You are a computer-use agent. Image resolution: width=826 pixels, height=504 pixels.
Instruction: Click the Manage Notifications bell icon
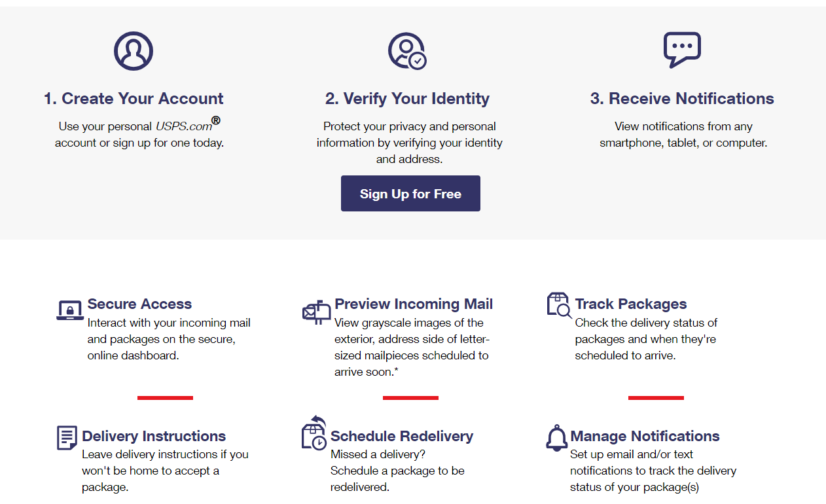pyautogui.click(x=556, y=437)
